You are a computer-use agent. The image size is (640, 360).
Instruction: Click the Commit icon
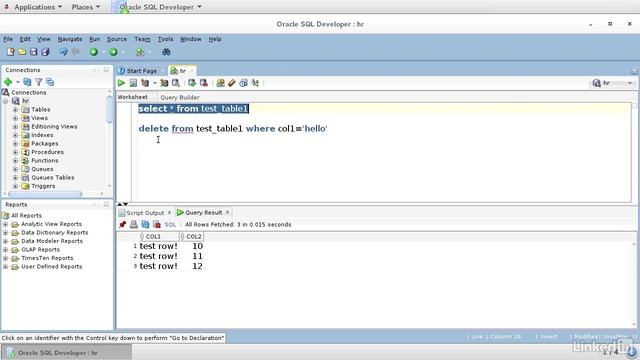click(192, 83)
